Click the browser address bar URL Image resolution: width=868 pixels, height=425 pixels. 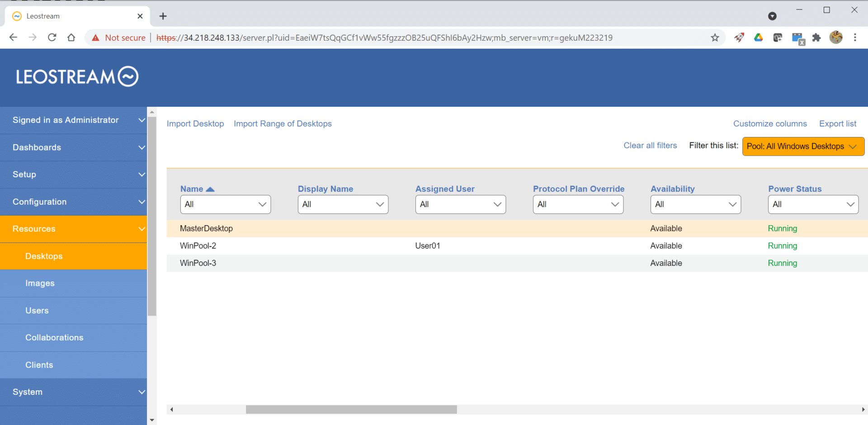point(384,38)
